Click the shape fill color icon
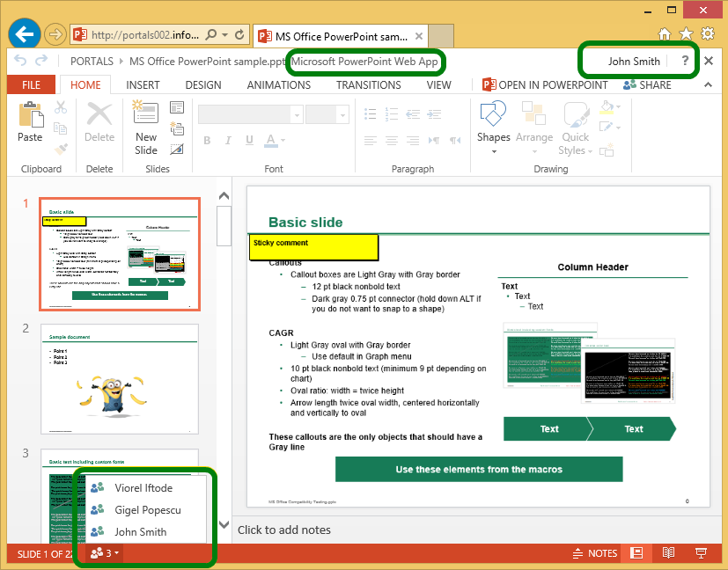 pyautogui.click(x=607, y=107)
